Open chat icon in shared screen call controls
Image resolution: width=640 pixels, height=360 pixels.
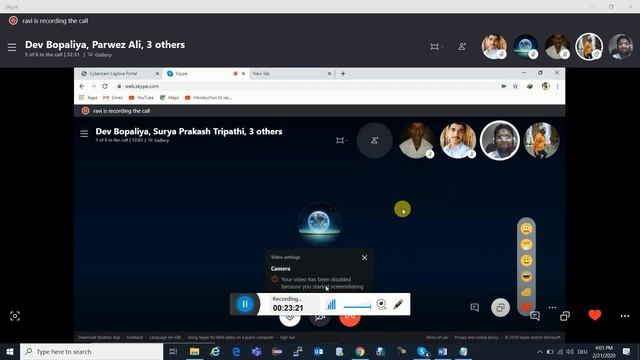pyautogui.click(x=474, y=307)
